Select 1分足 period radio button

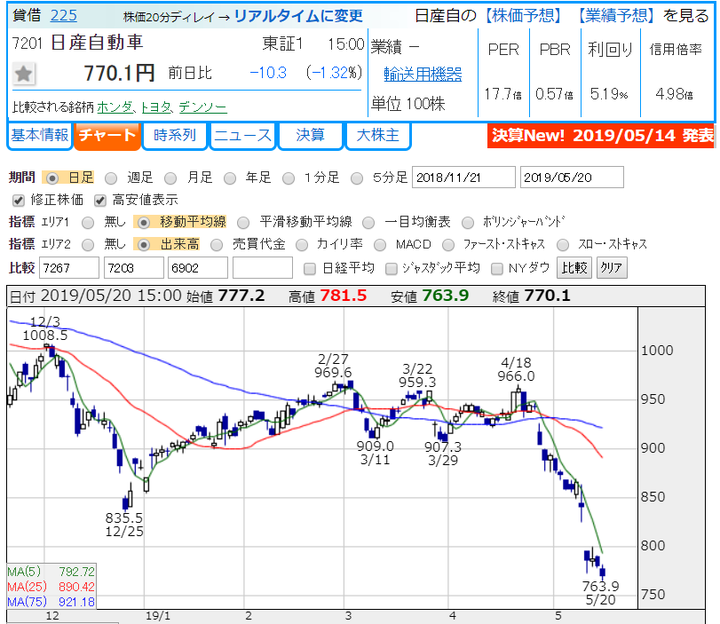coord(288,178)
